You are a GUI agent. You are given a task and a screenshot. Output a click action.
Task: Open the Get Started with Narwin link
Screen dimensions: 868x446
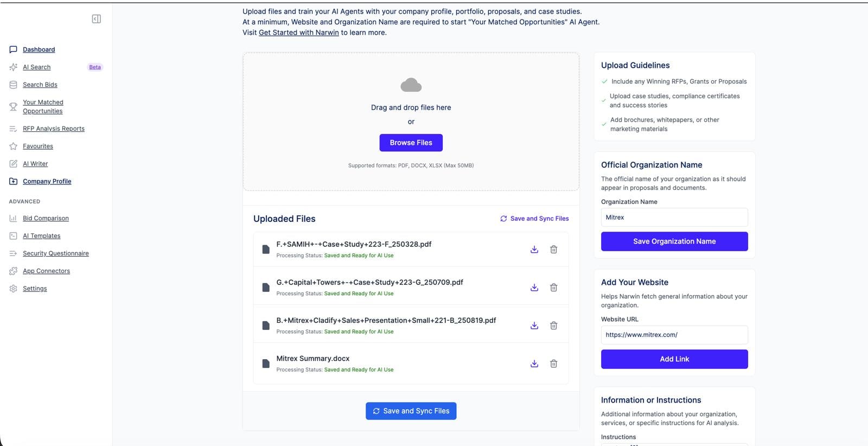298,33
